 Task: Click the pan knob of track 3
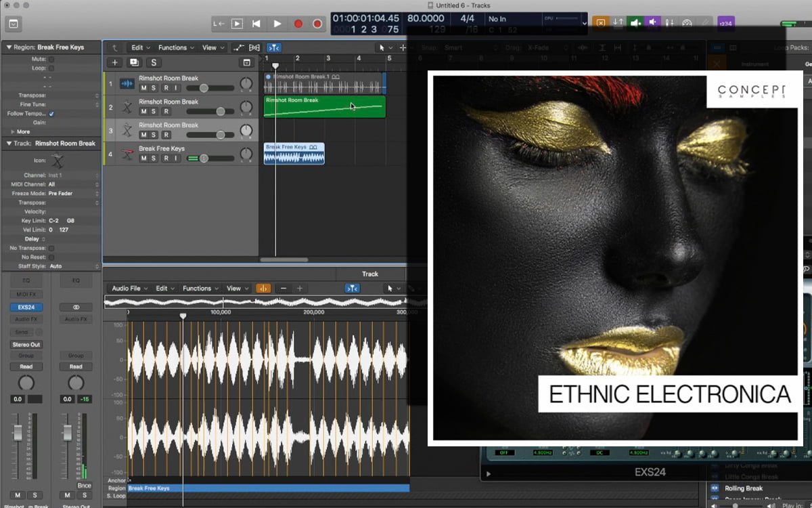[x=246, y=130]
